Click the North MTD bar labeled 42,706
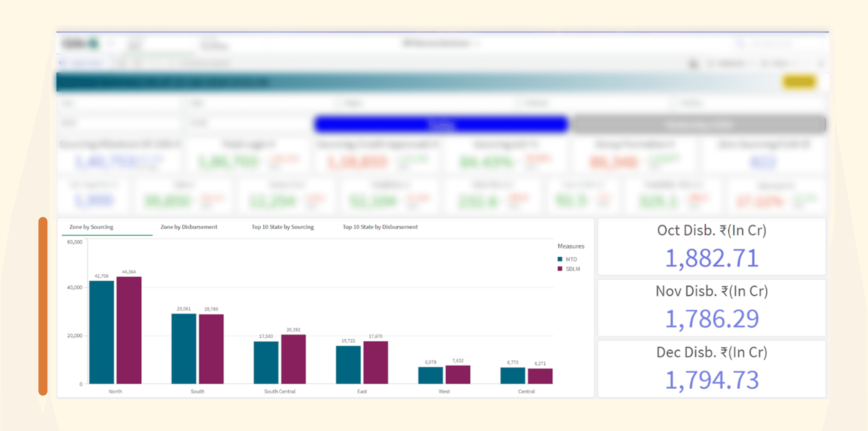The height and width of the screenshot is (431, 868). tap(101, 332)
